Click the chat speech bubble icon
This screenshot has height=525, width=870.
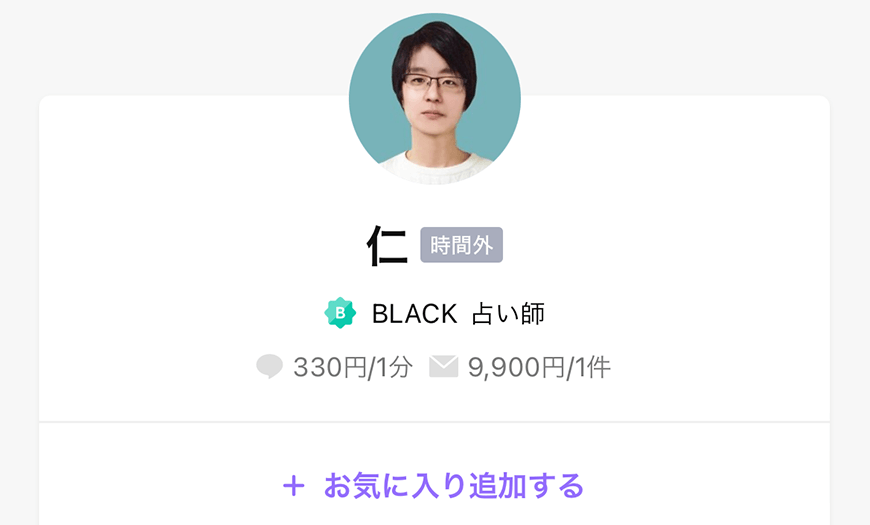point(270,367)
